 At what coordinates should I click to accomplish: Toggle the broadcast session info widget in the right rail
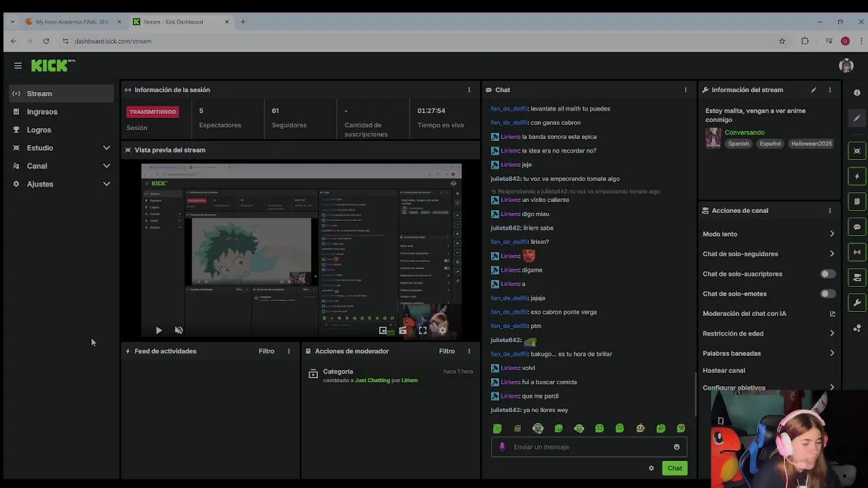(857, 252)
